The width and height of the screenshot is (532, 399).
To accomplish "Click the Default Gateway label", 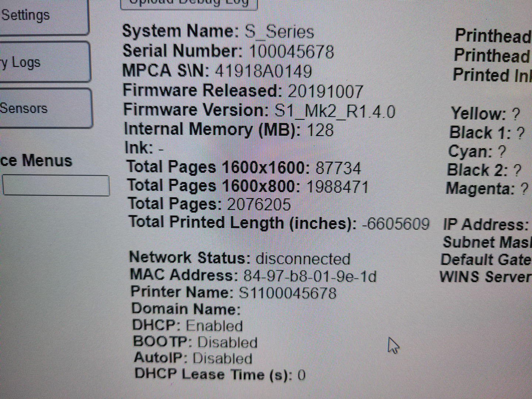I will click(486, 260).
